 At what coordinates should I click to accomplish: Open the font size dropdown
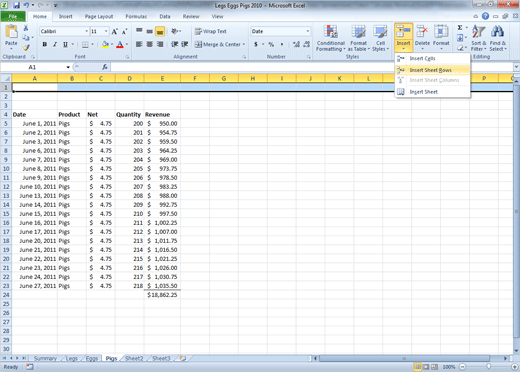tap(106, 31)
